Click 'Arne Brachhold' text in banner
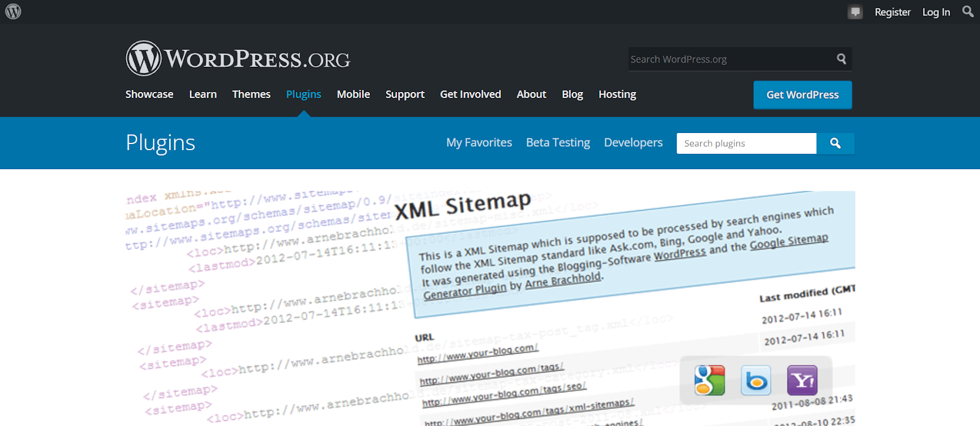The image size is (980, 426). (x=563, y=280)
